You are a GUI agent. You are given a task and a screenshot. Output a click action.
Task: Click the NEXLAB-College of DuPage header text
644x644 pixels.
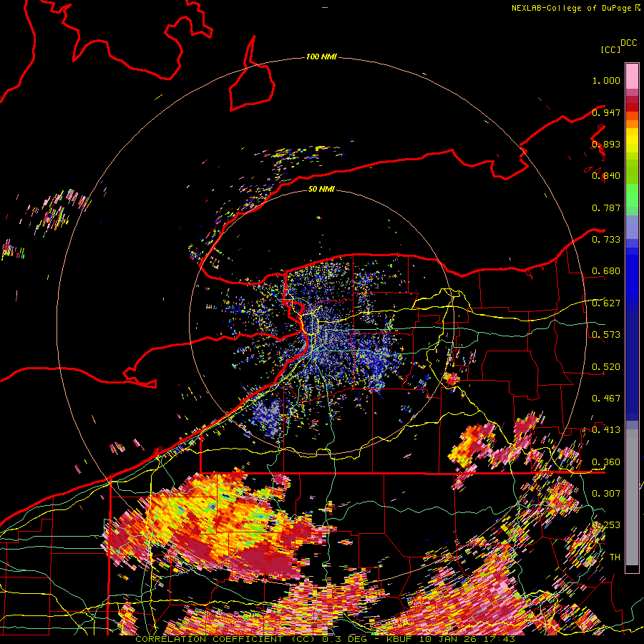(571, 8)
